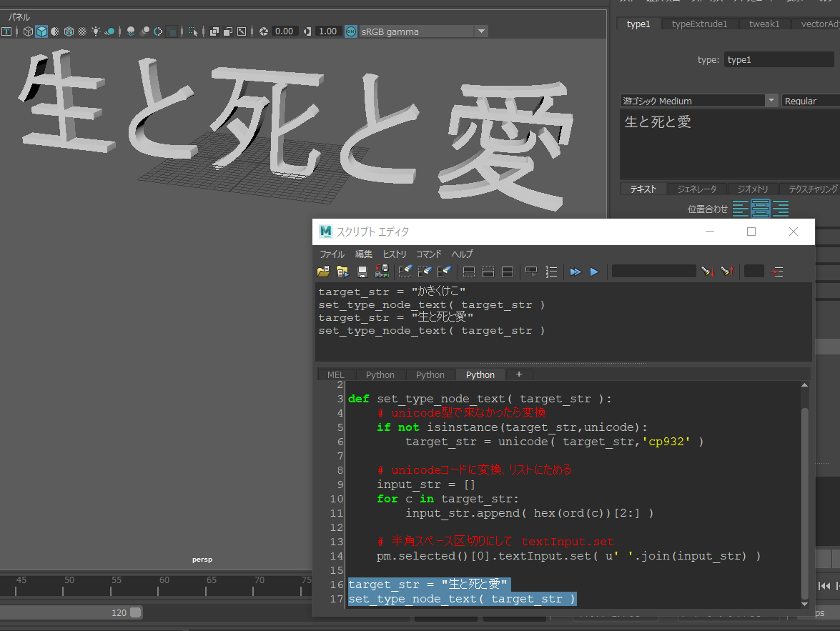Set text alignment to center
This screenshot has width=840, height=631.
tap(760, 209)
